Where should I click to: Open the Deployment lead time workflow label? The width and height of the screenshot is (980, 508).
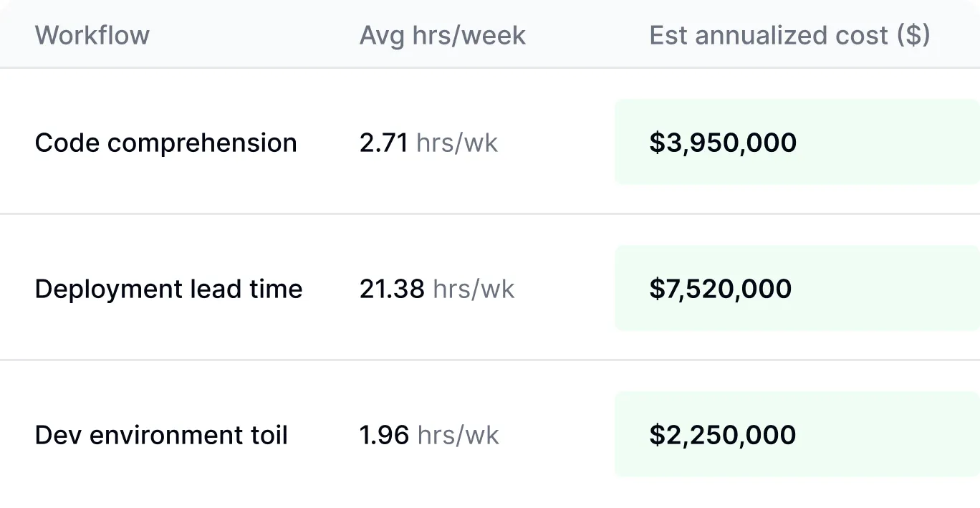[x=168, y=289]
